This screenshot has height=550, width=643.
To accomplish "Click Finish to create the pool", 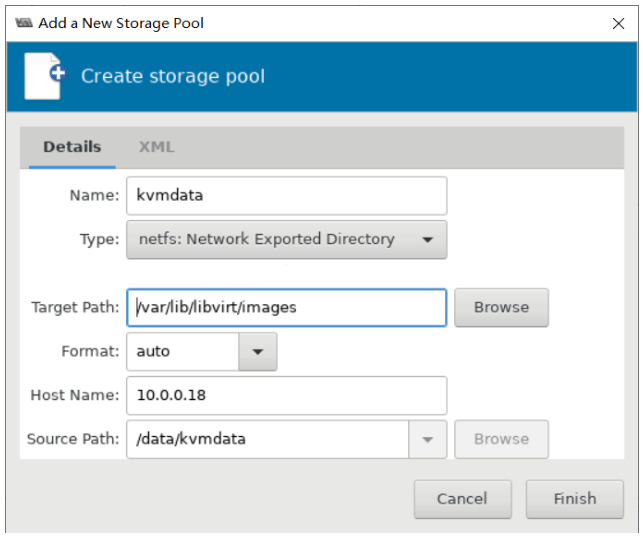I will point(574,498).
